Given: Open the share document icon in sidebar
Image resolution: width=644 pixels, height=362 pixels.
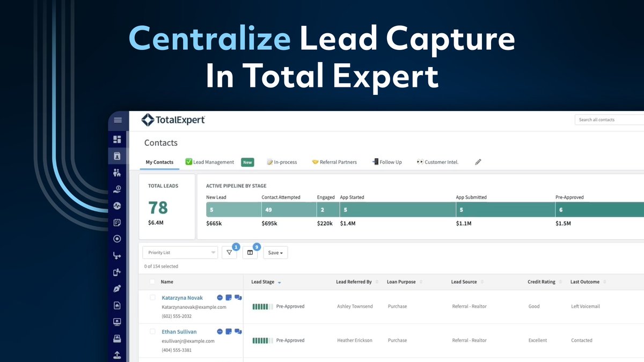Looking at the screenshot, I should pyautogui.click(x=118, y=272).
